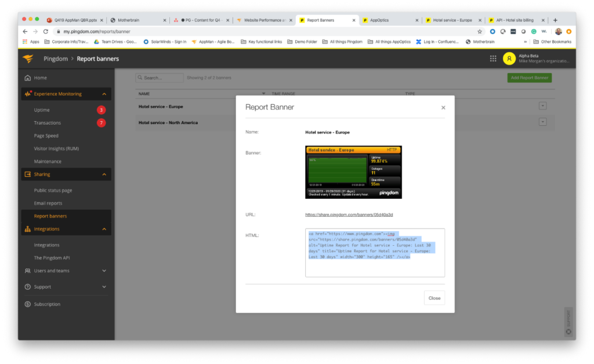Open the Chrome profile avatar in toolbar
Screen dimensions: 594x364
coord(559,31)
